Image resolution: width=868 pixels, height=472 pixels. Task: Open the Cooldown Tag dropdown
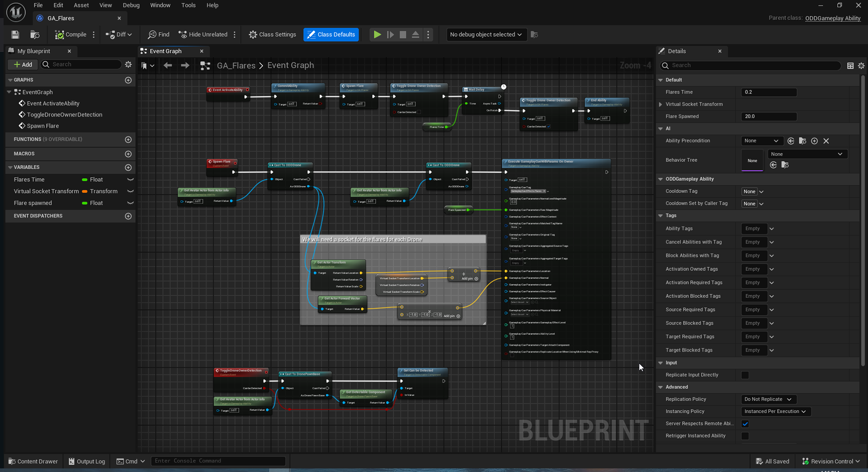point(753,192)
